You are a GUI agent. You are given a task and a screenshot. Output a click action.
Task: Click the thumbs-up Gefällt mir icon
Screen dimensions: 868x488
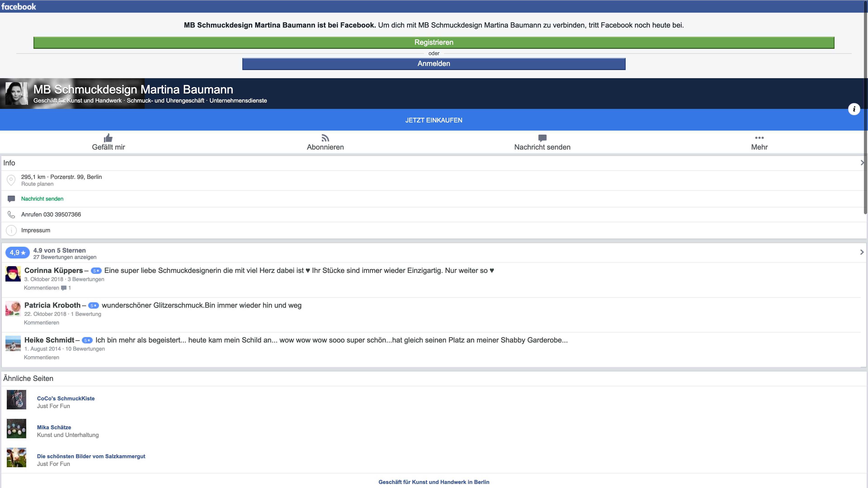click(x=108, y=138)
